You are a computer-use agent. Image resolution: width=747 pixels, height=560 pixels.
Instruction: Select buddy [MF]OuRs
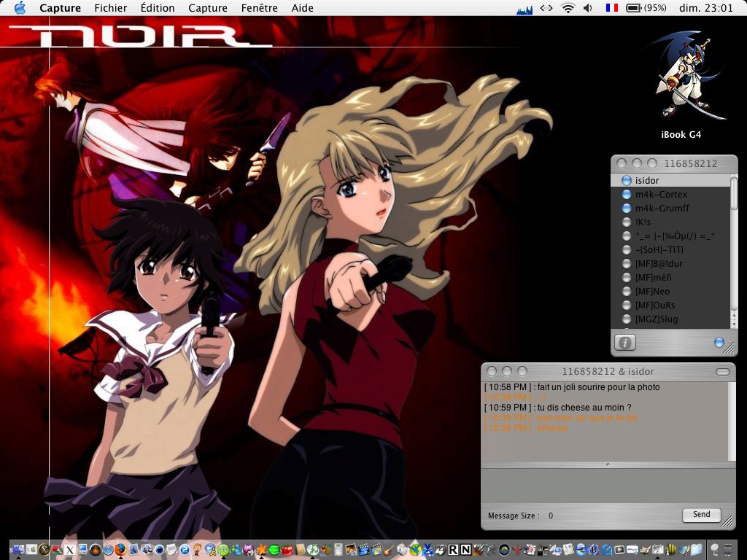[671, 305]
